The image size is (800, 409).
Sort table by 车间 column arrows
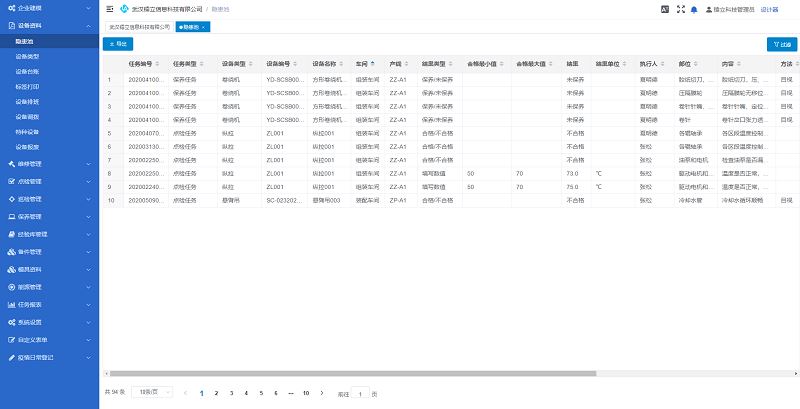pyautogui.click(x=373, y=63)
